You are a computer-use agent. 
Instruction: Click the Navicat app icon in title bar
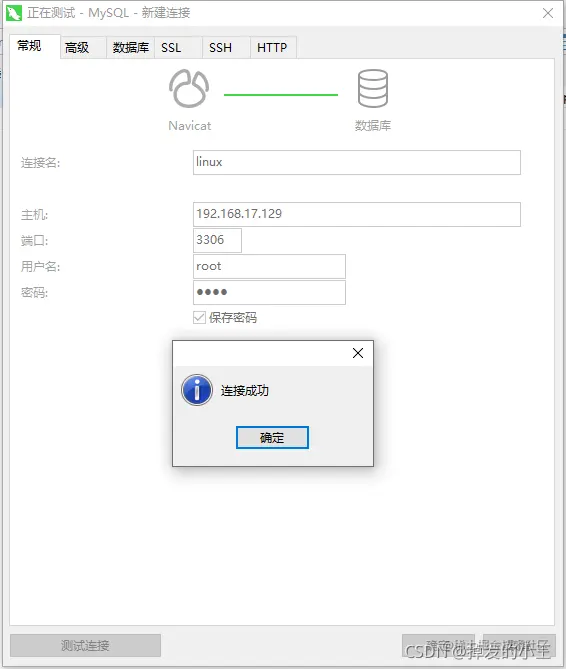tap(14, 13)
